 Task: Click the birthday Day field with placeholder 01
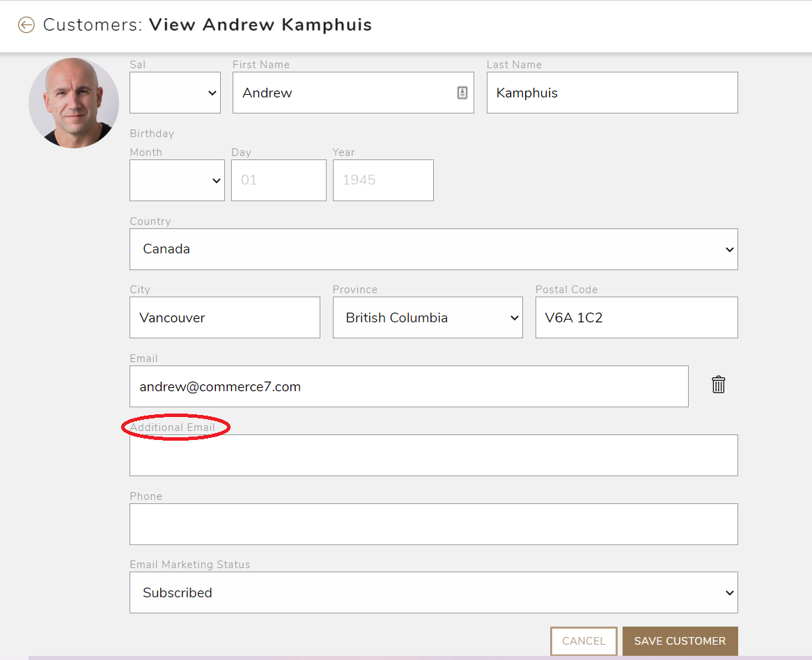coord(279,180)
